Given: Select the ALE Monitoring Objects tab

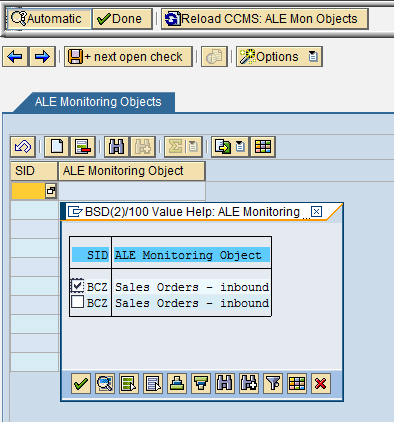Looking at the screenshot, I should click(x=98, y=102).
